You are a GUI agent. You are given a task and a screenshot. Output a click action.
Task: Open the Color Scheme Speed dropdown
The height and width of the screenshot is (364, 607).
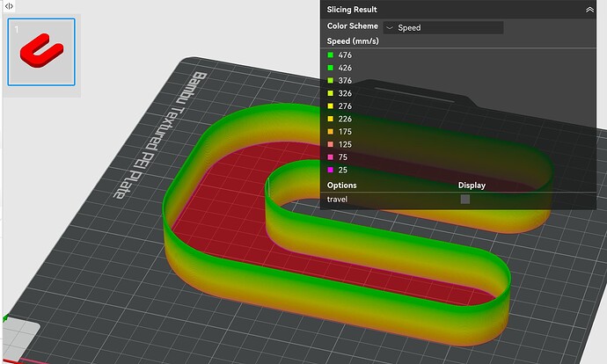click(x=443, y=27)
